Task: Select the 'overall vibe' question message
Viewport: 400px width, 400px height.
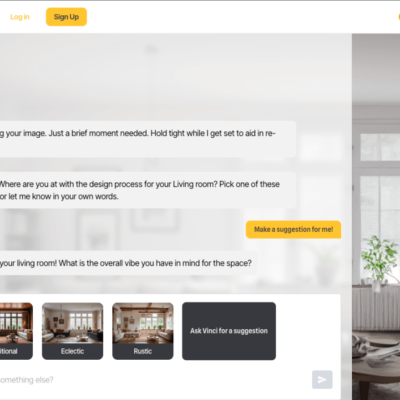Action: 128,263
